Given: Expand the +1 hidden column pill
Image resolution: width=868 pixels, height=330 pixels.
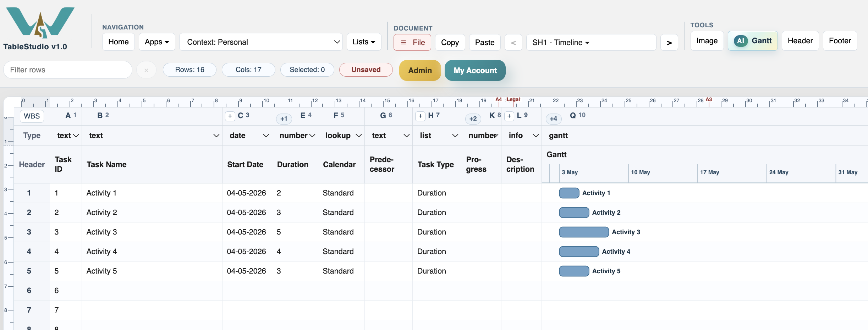Looking at the screenshot, I should pyautogui.click(x=284, y=119).
